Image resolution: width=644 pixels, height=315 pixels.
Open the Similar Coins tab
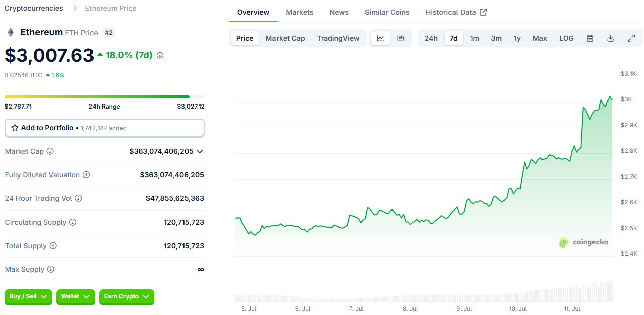coord(387,12)
